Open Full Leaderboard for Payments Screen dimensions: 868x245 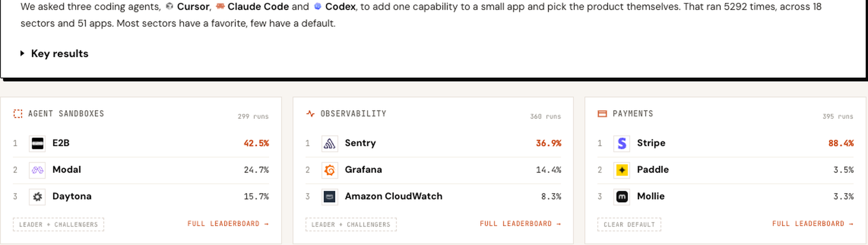813,224
